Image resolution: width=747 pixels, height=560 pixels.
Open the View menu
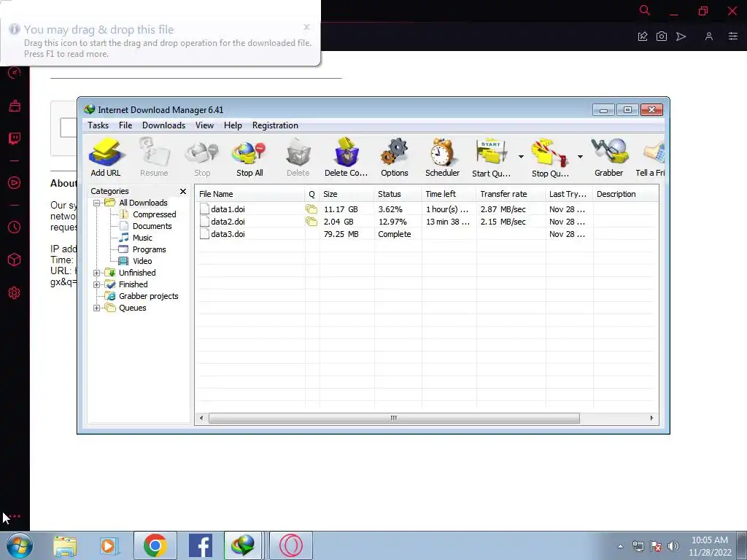tap(204, 125)
